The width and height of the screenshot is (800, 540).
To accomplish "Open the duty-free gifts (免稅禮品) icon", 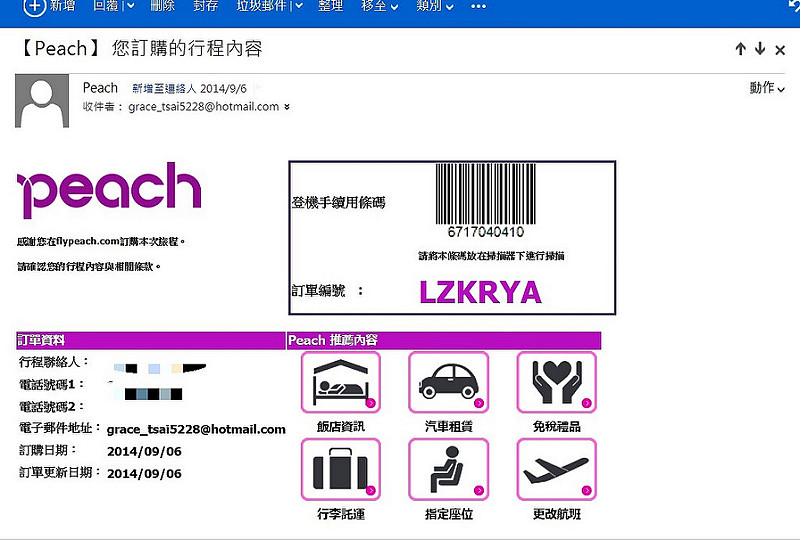I will tap(557, 382).
